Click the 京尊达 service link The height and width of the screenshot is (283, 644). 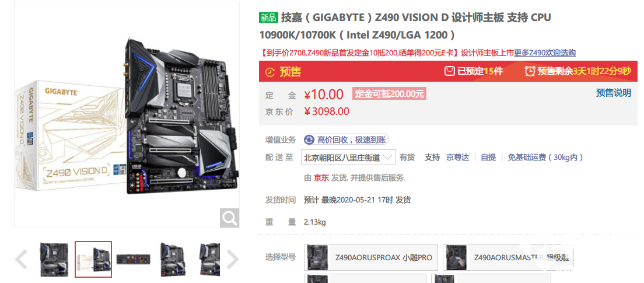457,158
